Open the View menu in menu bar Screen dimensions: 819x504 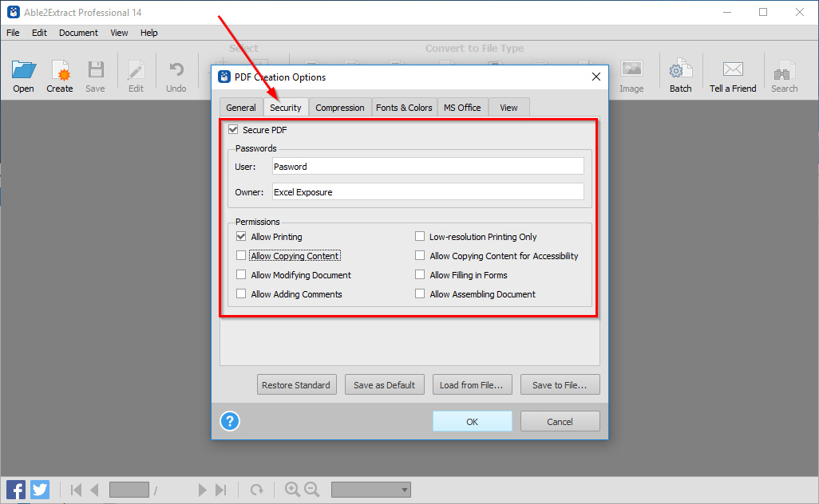[x=119, y=33]
